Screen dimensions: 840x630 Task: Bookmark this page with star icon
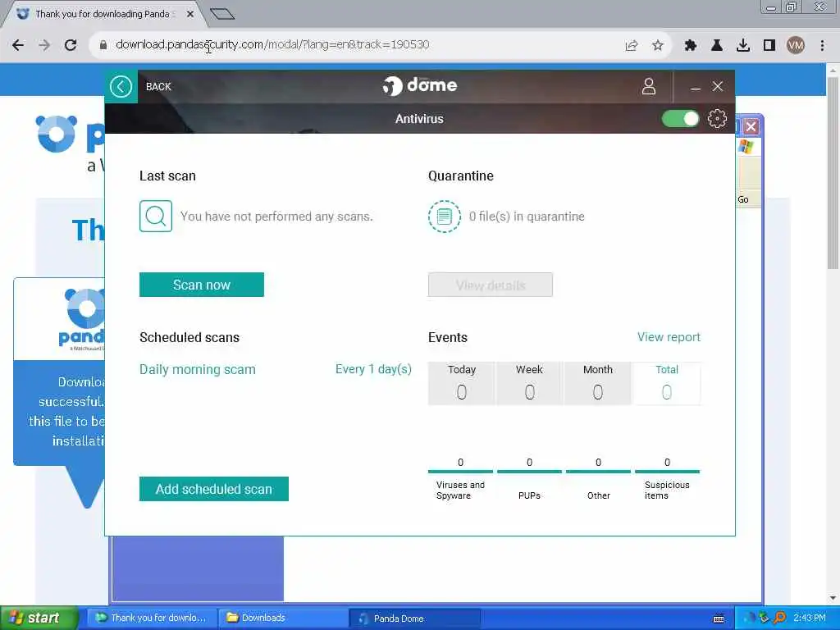coord(658,45)
